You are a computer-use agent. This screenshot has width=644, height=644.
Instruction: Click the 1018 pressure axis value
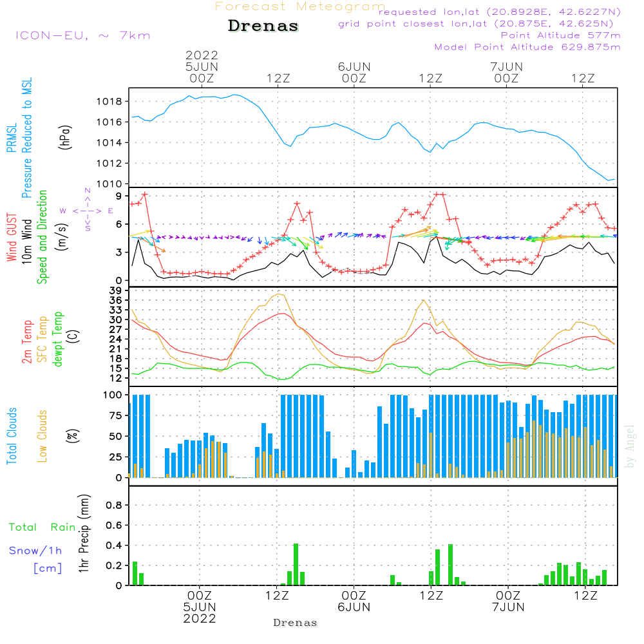109,102
